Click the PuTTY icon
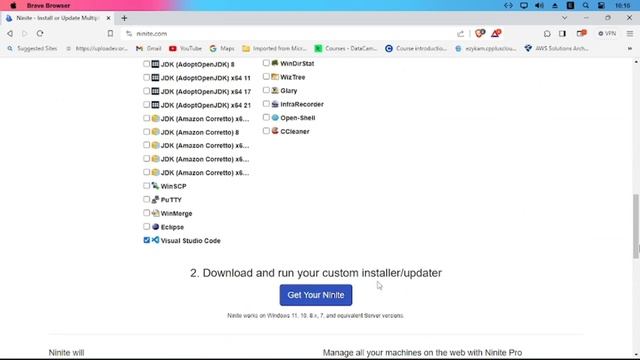Image resolution: width=640 pixels, height=360 pixels. [155, 200]
